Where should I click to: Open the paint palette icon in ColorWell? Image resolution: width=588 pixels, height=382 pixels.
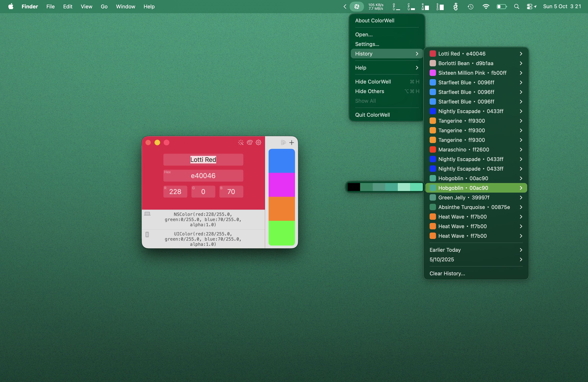point(250,142)
